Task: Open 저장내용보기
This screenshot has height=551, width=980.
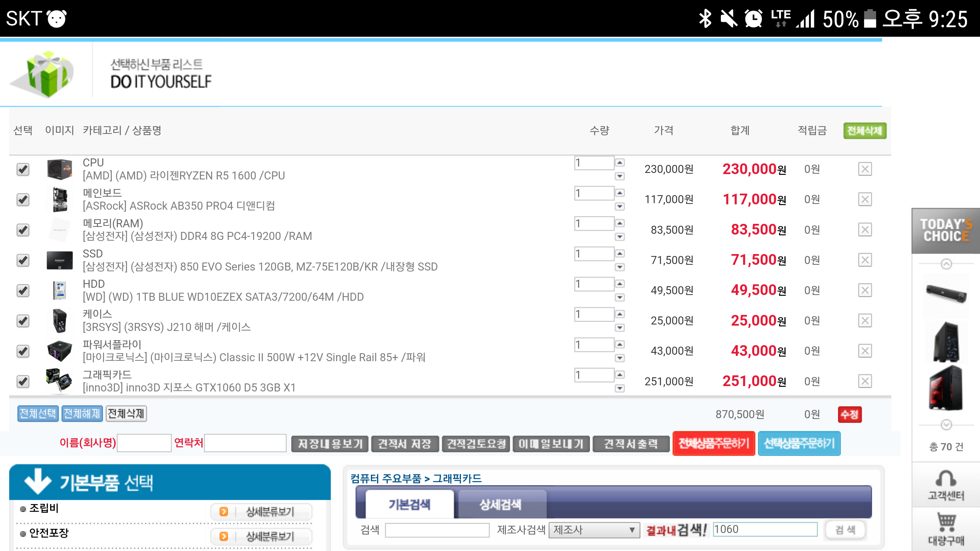Action: click(330, 444)
